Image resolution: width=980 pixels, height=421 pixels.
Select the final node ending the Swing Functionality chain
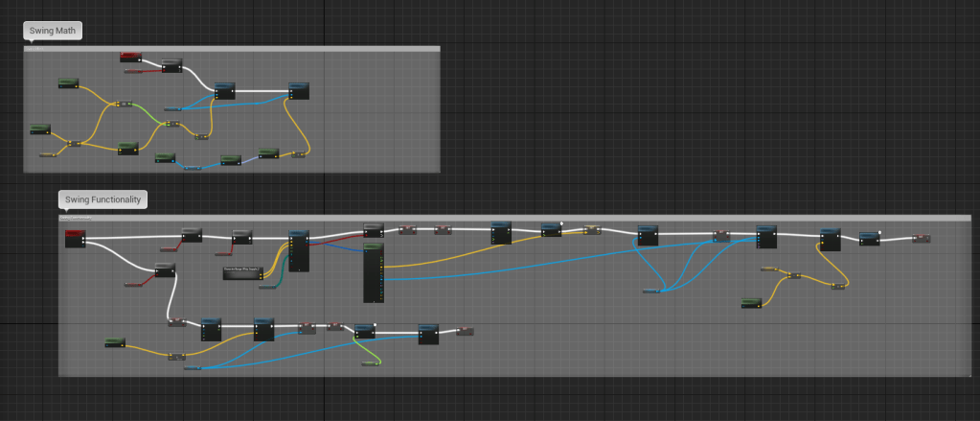[921, 238]
